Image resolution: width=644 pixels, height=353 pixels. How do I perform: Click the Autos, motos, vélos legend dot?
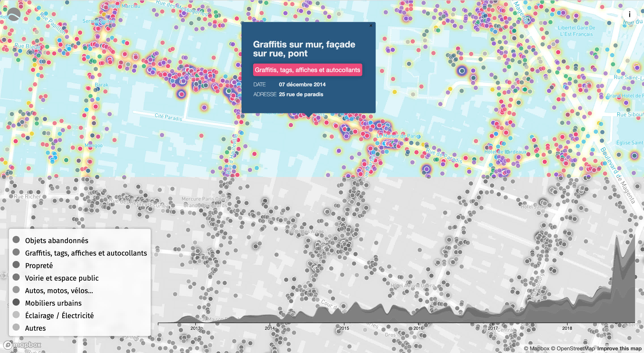point(16,290)
